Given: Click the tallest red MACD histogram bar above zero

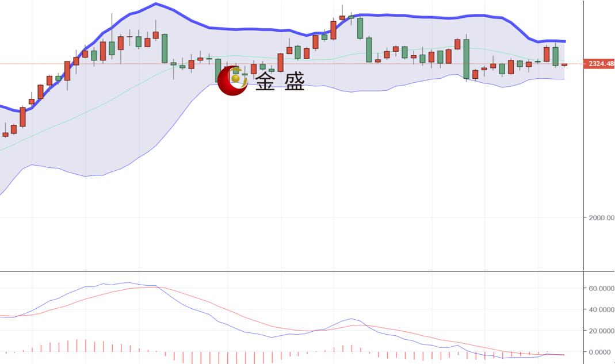Looking at the screenshot, I should point(77,346).
